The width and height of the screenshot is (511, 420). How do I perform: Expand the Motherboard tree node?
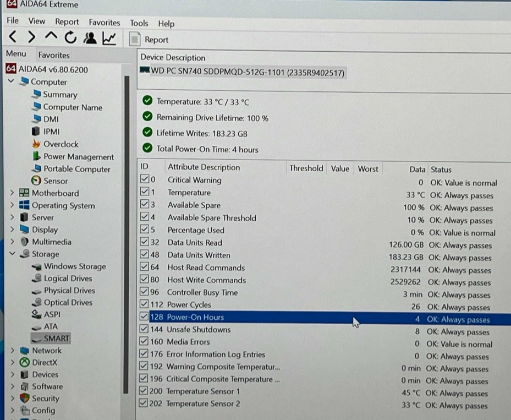pos(12,193)
